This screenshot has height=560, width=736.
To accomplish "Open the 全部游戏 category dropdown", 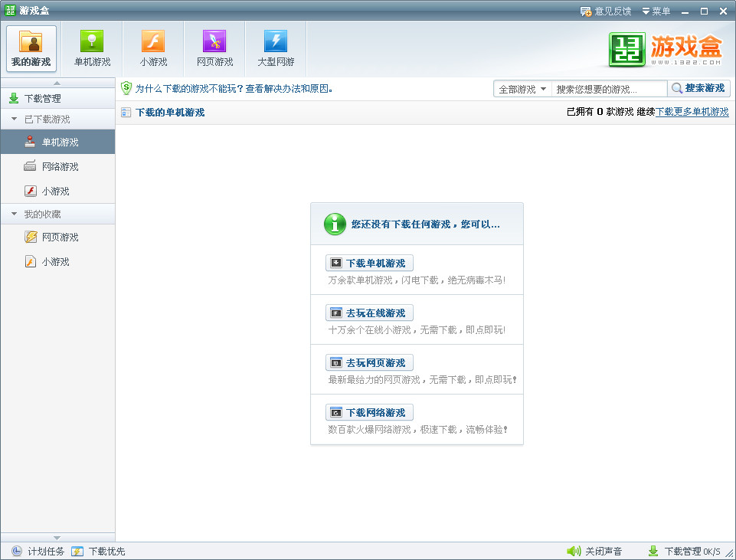I will coord(522,89).
